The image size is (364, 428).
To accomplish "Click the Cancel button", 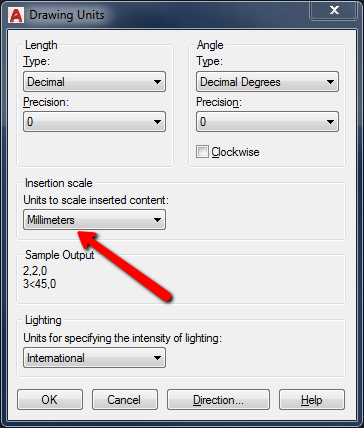I will 125,400.
